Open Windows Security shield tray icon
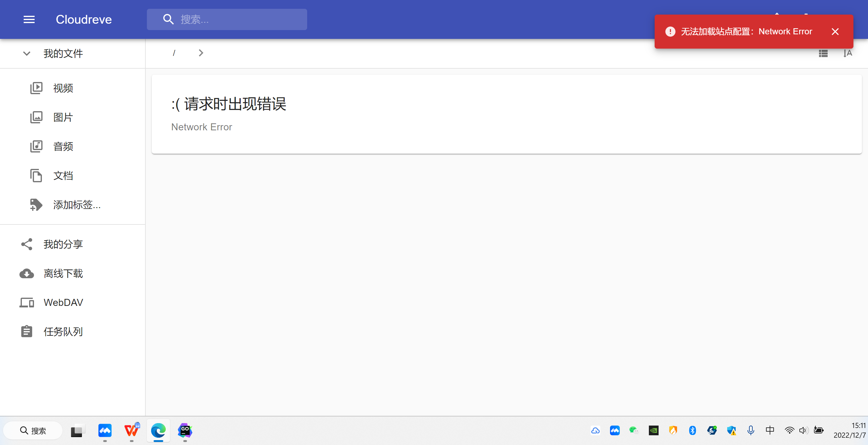Image resolution: width=868 pixels, height=445 pixels. 731,430
